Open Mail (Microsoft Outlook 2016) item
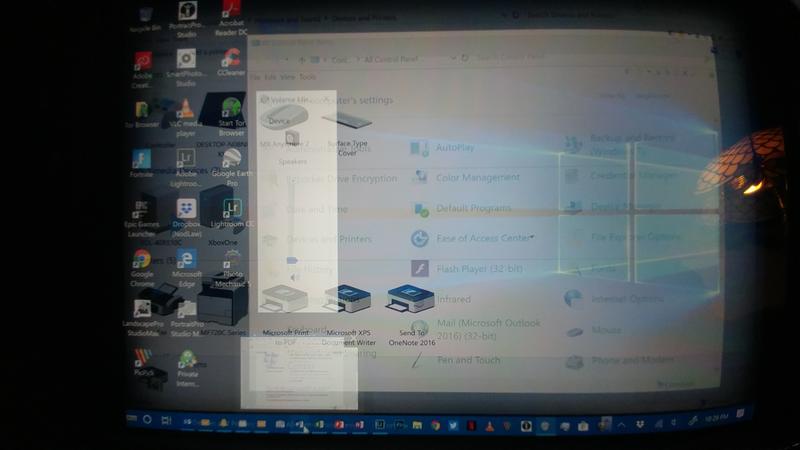The width and height of the screenshot is (800, 450). tap(476, 329)
